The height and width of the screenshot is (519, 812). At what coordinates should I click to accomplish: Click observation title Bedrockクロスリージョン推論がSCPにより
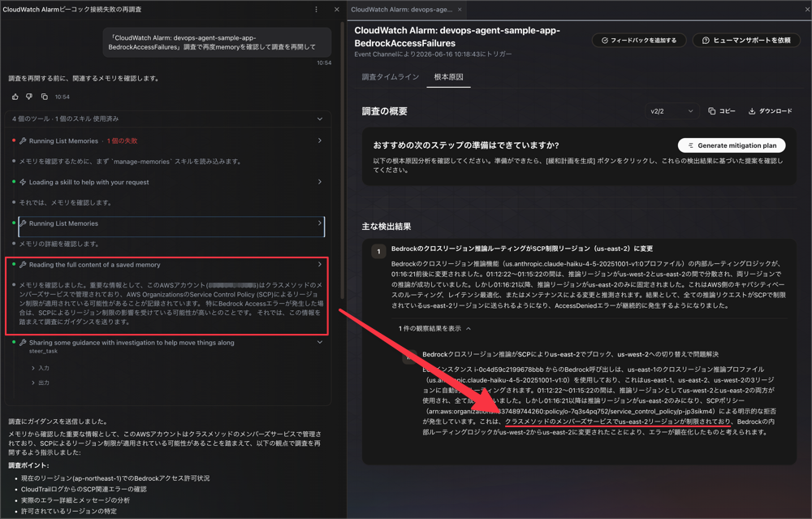570,354
